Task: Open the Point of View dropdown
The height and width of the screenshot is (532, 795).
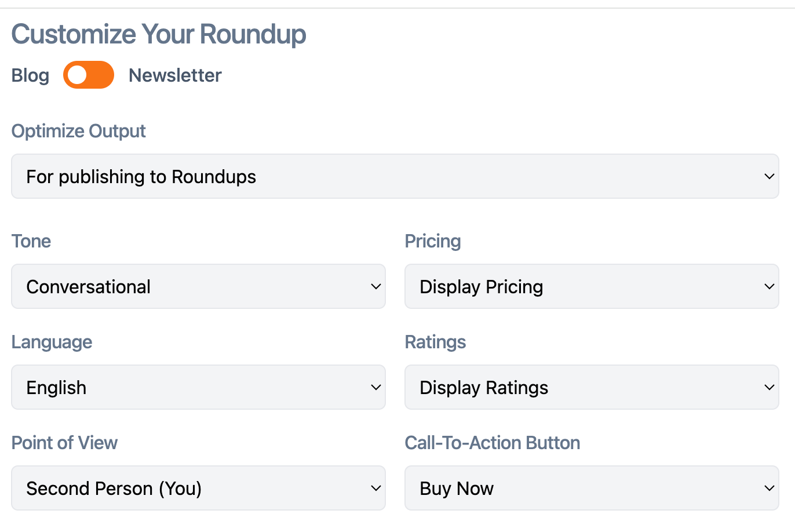Action: pyautogui.click(x=198, y=488)
